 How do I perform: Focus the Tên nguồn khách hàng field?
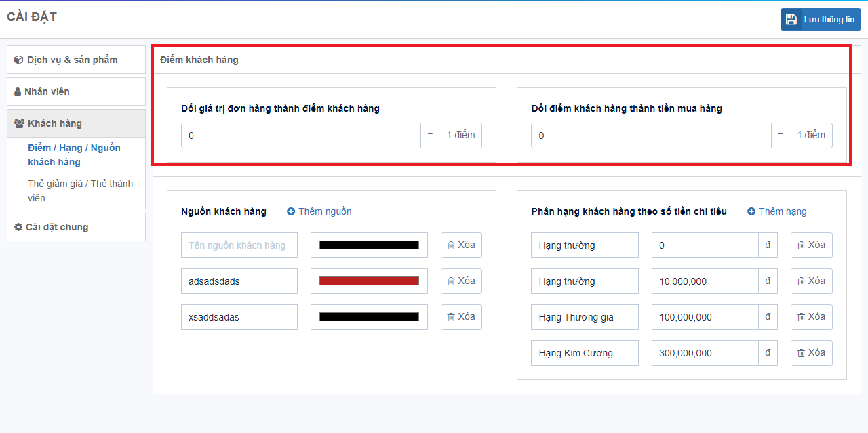pyautogui.click(x=239, y=245)
